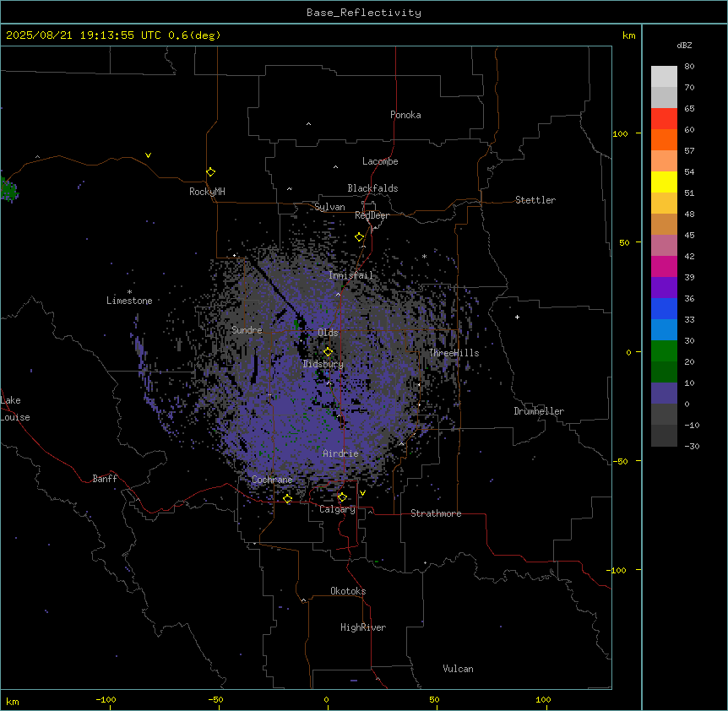
Task: Click the white plus marker northwest of Drumheller
Action: (517, 317)
